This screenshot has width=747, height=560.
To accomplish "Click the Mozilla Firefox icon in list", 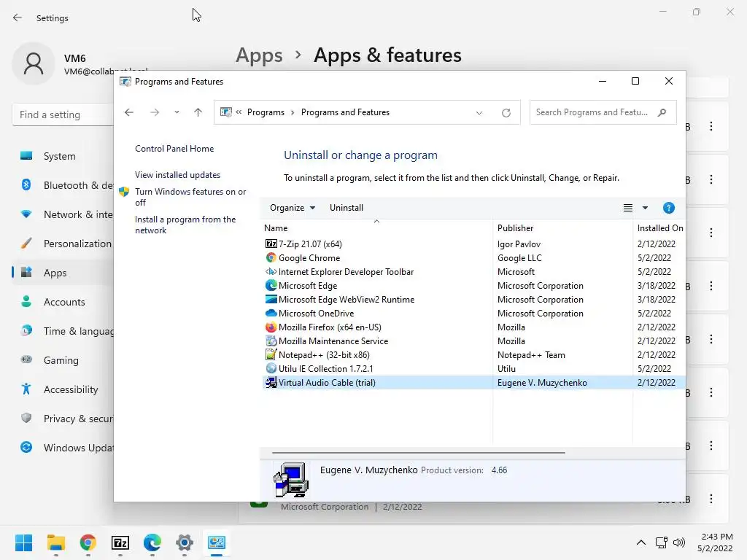I will point(271,327).
